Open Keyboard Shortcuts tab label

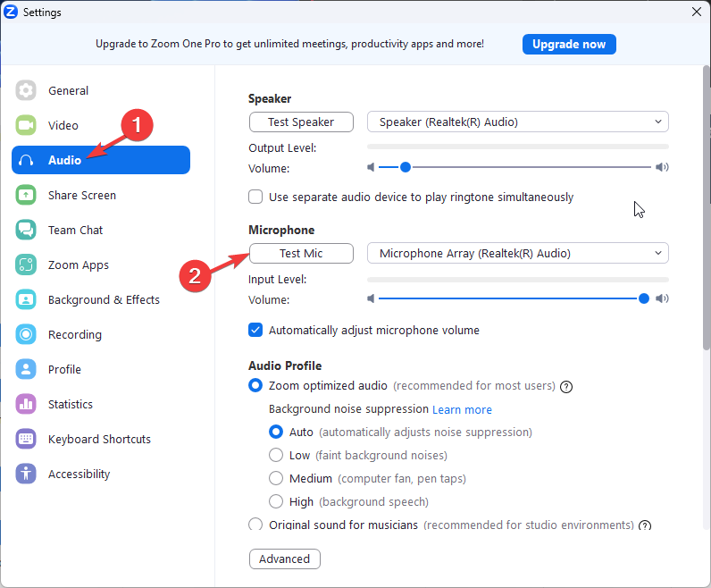tap(100, 439)
